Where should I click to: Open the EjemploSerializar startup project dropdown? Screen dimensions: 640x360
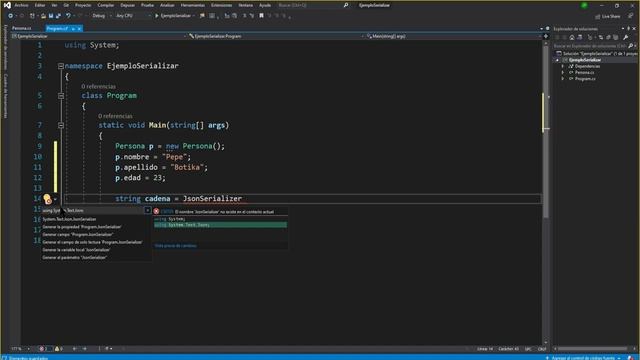pos(193,16)
